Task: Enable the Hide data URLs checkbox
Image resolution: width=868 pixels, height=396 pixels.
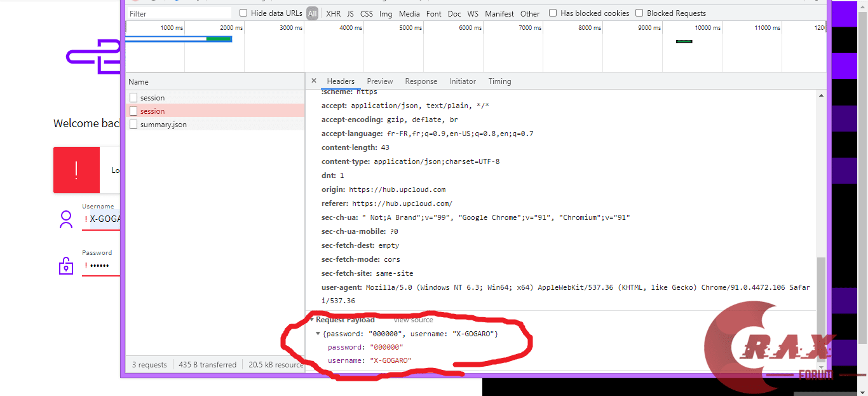Action: 243,13
